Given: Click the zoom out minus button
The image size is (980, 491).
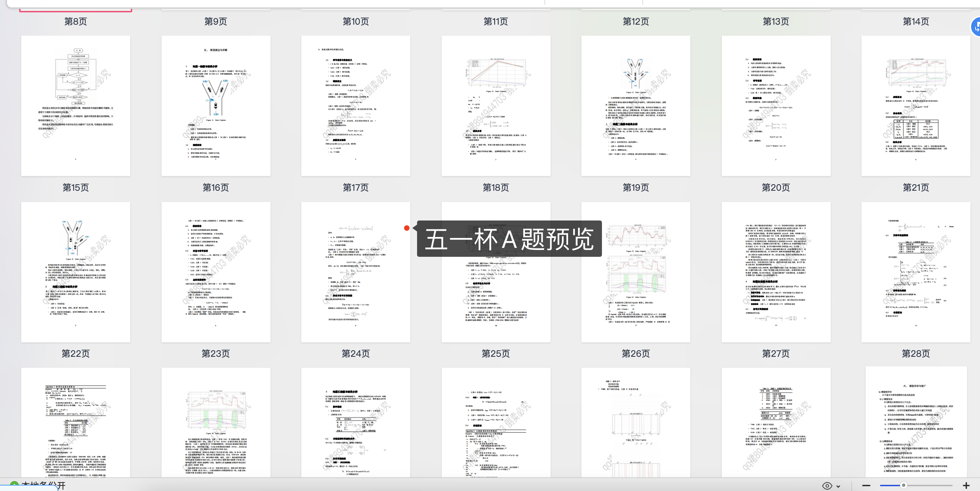Looking at the screenshot, I should [866, 485].
